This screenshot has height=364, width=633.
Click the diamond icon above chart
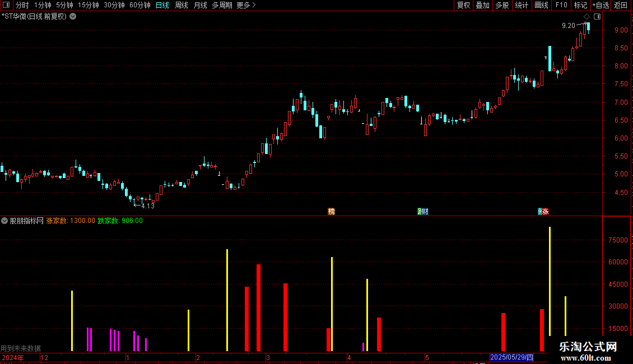587,17
